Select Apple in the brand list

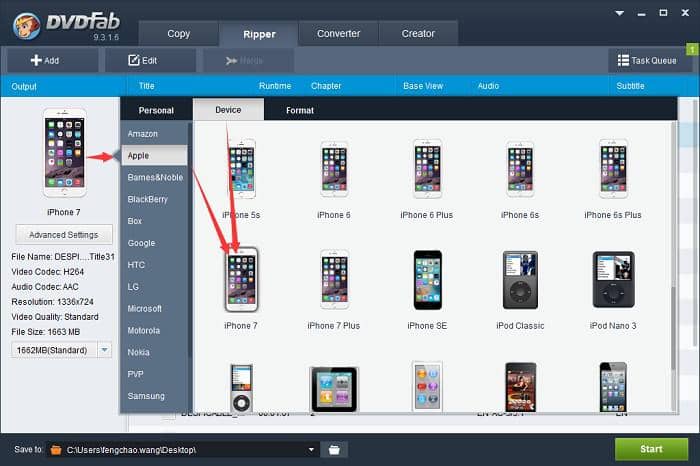[x=154, y=155]
